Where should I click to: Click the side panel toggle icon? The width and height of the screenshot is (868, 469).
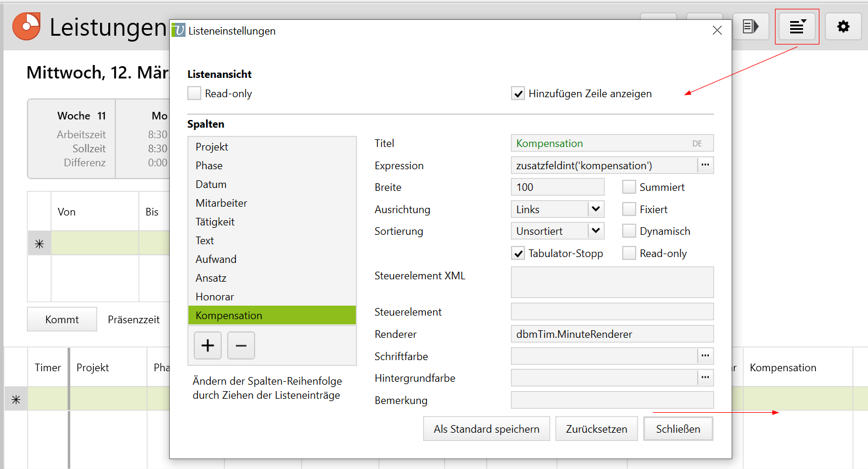[x=750, y=27]
